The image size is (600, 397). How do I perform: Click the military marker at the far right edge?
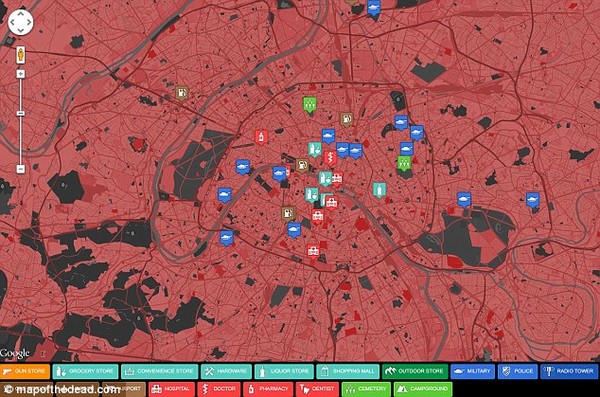(532, 200)
